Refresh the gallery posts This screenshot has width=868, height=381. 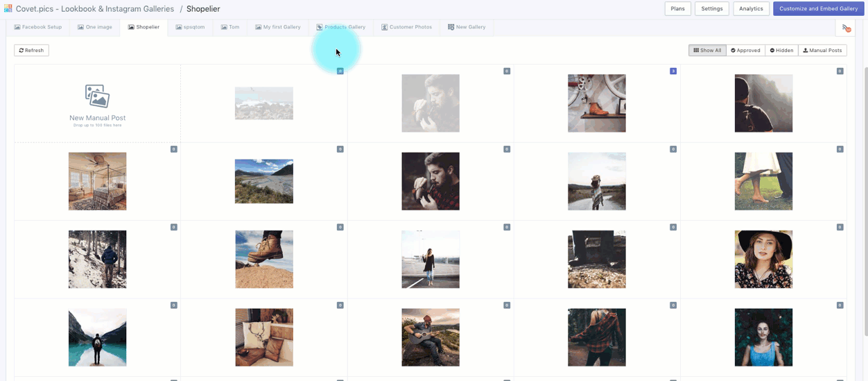(31, 50)
